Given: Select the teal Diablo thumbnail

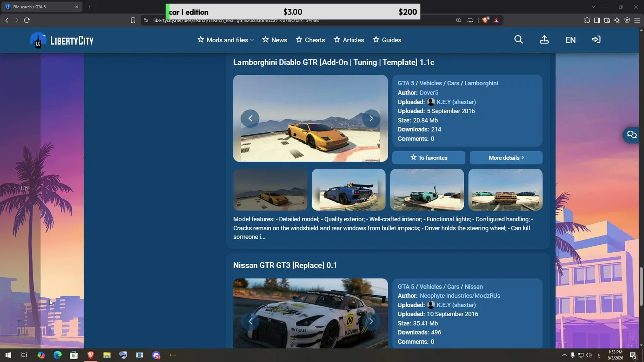Looking at the screenshot, I should 427,190.
